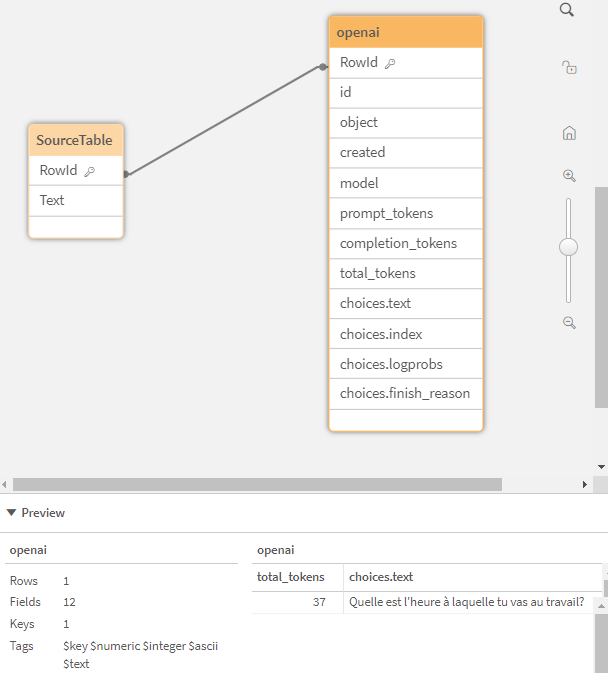Click the vertical scrollbar down arrow
The height and width of the screenshot is (673, 608).
click(601, 466)
